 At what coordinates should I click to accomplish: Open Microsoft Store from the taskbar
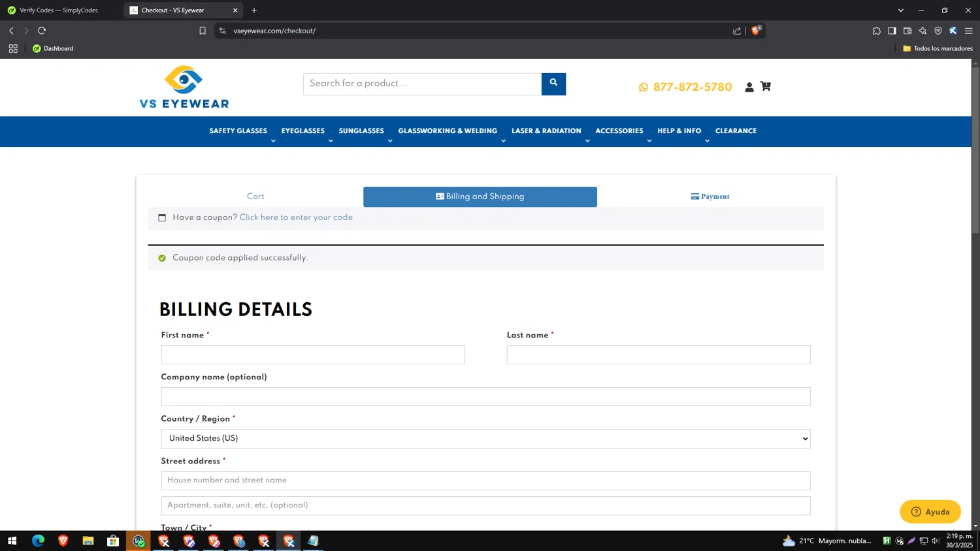(113, 541)
